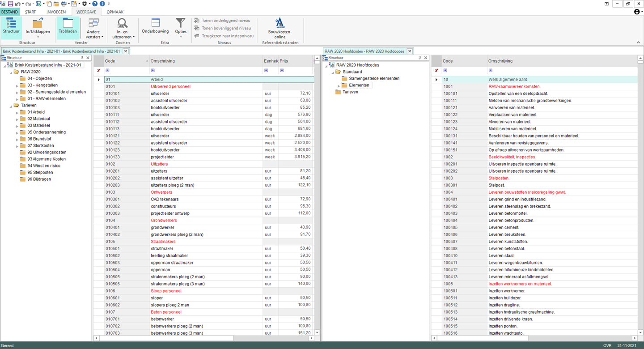Image resolution: width=644 pixels, height=349 pixels.
Task: Click filter operator icon under Prijs column
Action: click(x=282, y=70)
